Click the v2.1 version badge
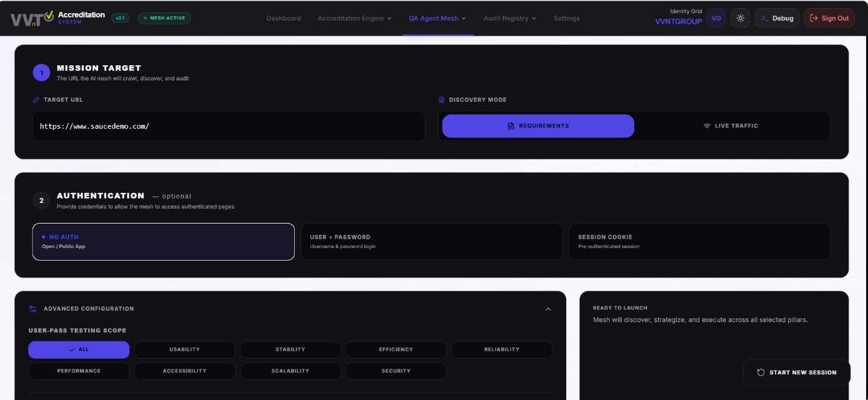This screenshot has height=400, width=868. click(120, 18)
